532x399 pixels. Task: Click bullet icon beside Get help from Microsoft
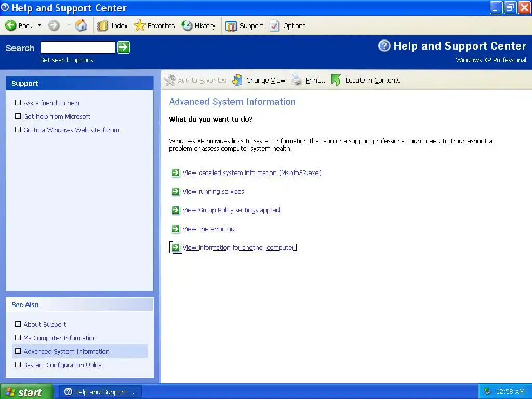[x=18, y=116]
